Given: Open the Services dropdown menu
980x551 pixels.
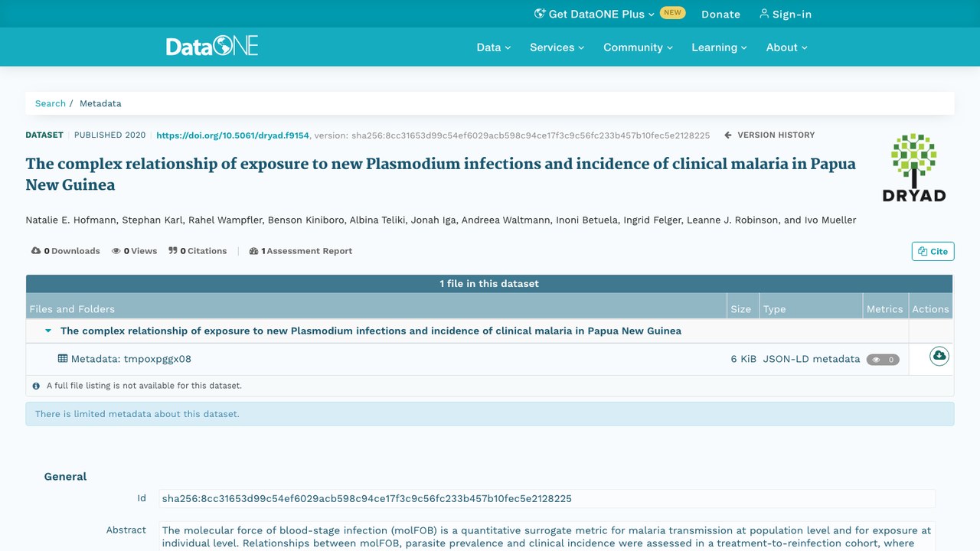Looking at the screenshot, I should point(557,47).
